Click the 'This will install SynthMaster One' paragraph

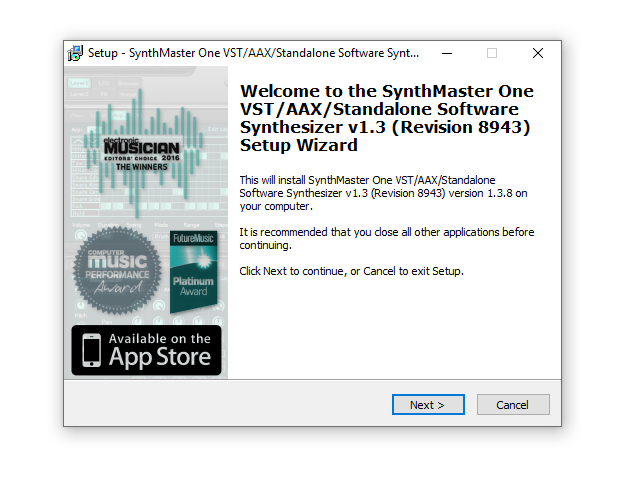pyautogui.click(x=383, y=193)
